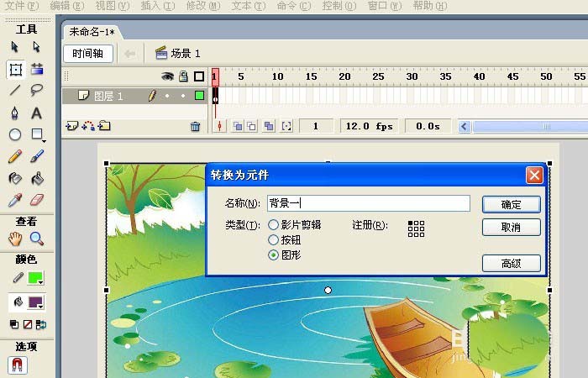Image resolution: width=588 pixels, height=378 pixels.
Task: Open the 插入 menu
Action: (x=158, y=6)
